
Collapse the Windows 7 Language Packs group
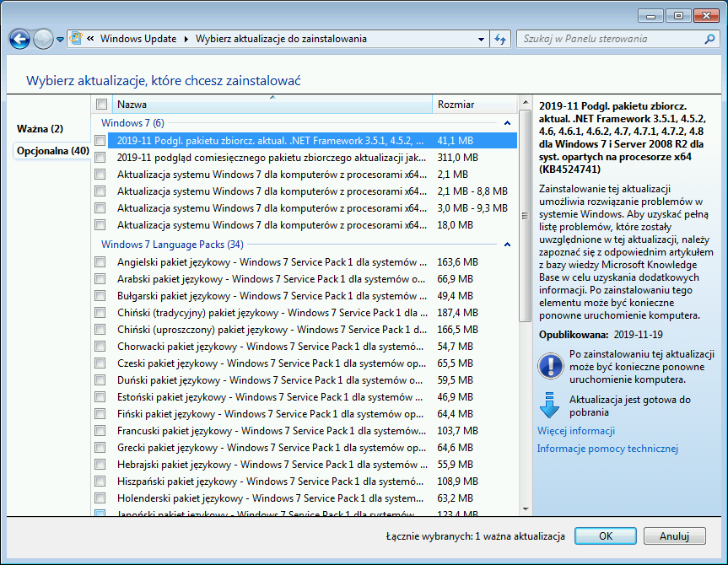[x=508, y=245]
